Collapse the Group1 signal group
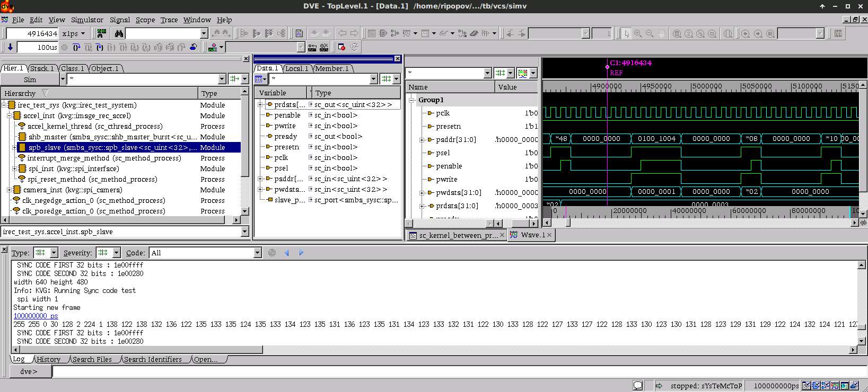The width and height of the screenshot is (868, 392). 411,100
